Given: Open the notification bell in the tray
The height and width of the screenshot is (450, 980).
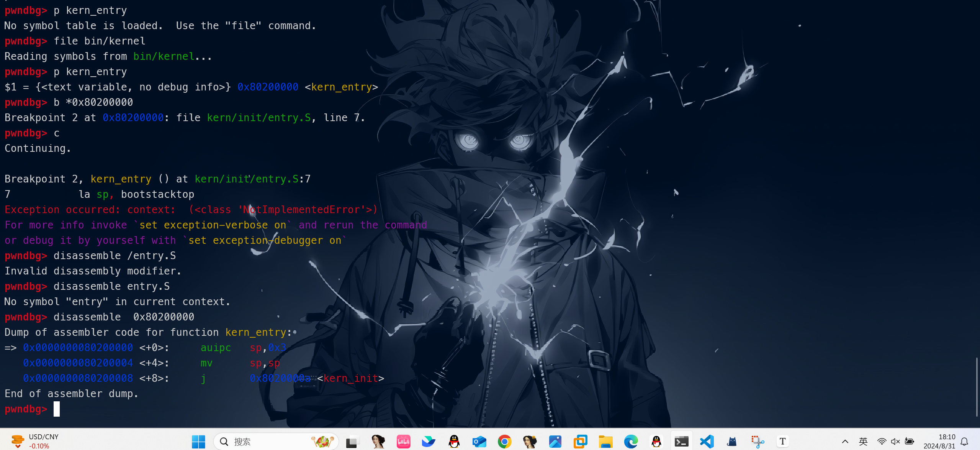Looking at the screenshot, I should (x=965, y=442).
